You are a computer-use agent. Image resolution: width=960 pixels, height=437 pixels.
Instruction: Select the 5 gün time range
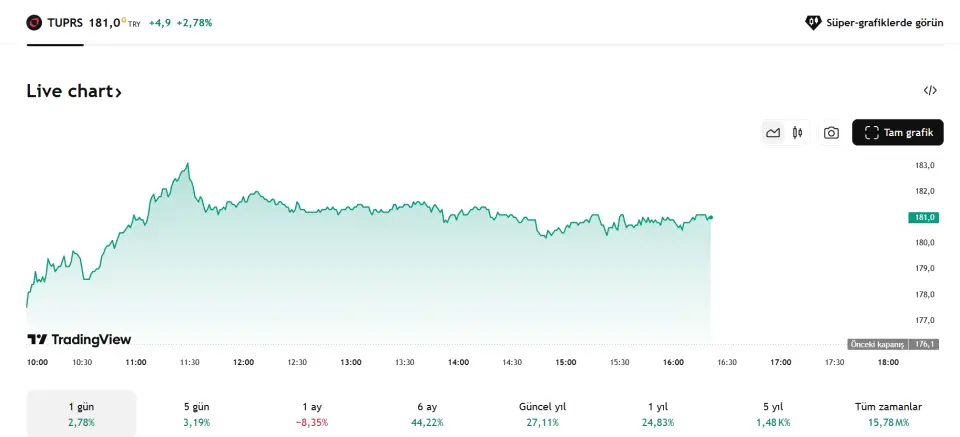point(197,414)
